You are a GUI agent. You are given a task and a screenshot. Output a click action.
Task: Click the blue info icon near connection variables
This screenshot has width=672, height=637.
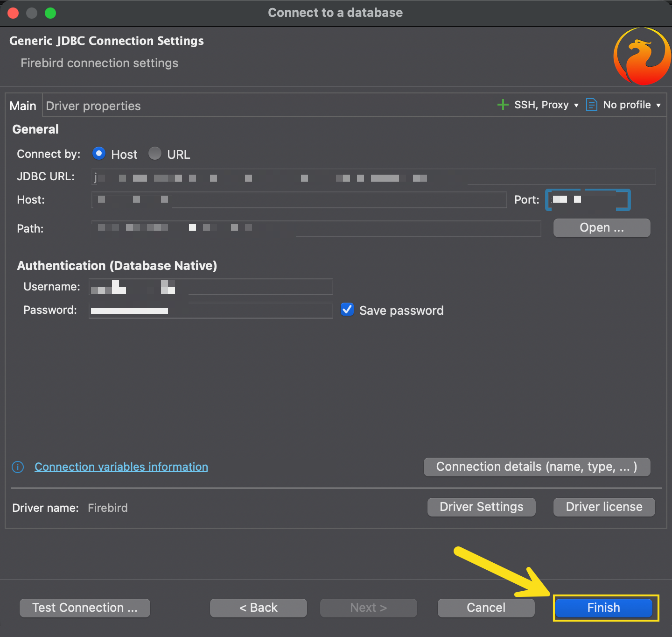[18, 467]
